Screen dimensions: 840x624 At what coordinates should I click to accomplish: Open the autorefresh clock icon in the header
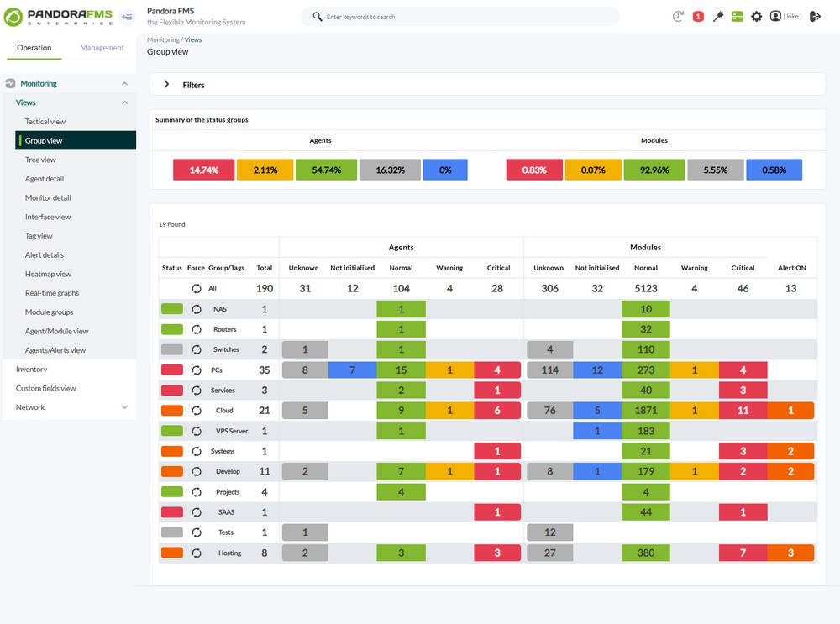click(x=678, y=17)
